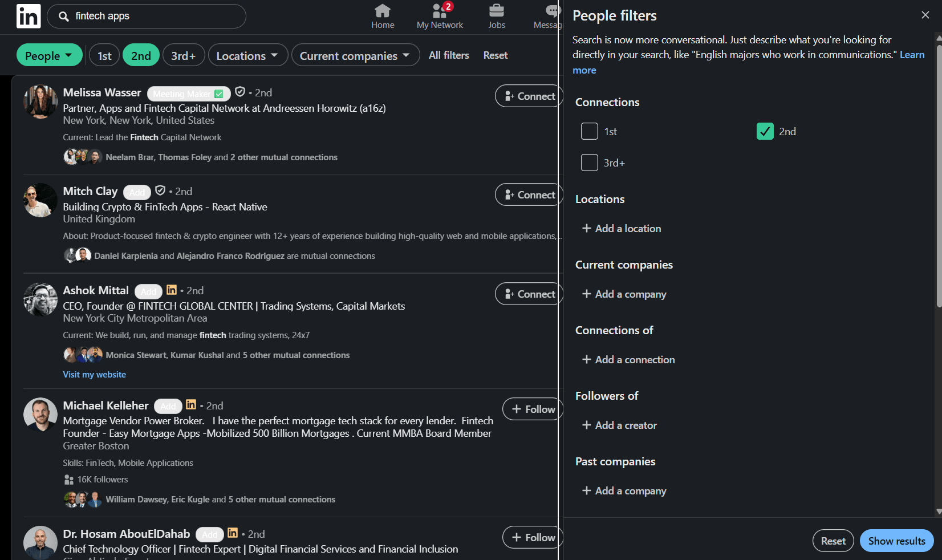Open the Current companies dropdown
The width and height of the screenshot is (942, 560).
(x=355, y=55)
